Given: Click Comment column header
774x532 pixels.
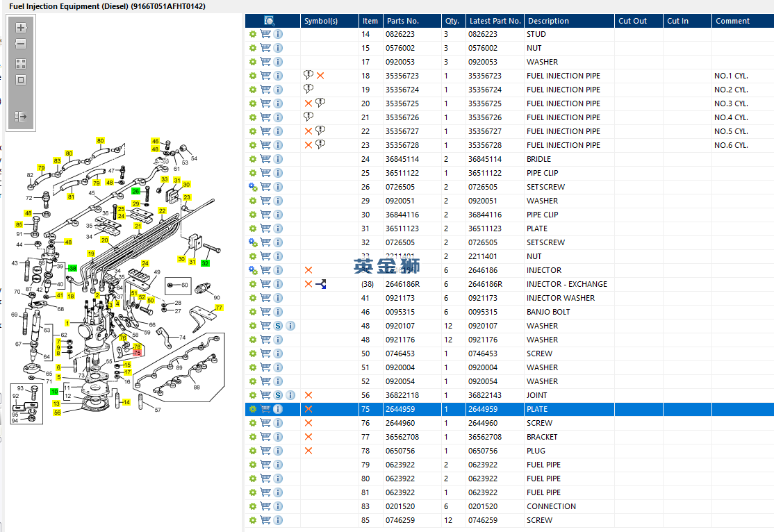Looking at the screenshot, I should click(743, 21).
